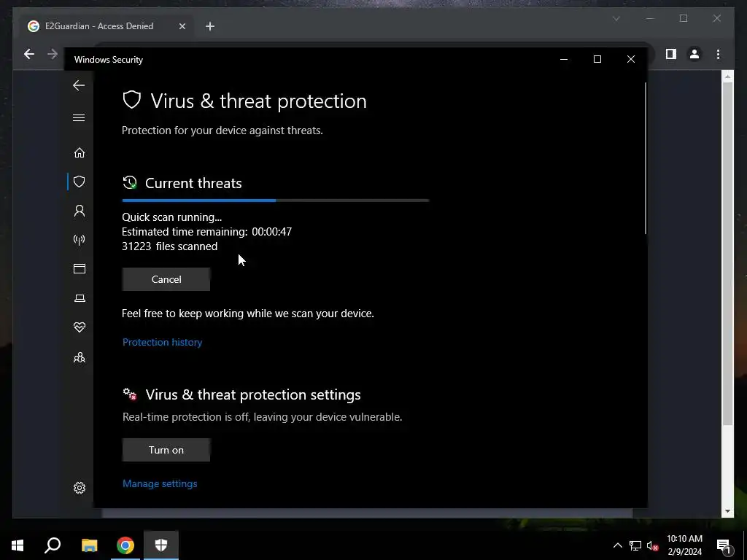Click Windows Security taskbar icon

point(161,545)
